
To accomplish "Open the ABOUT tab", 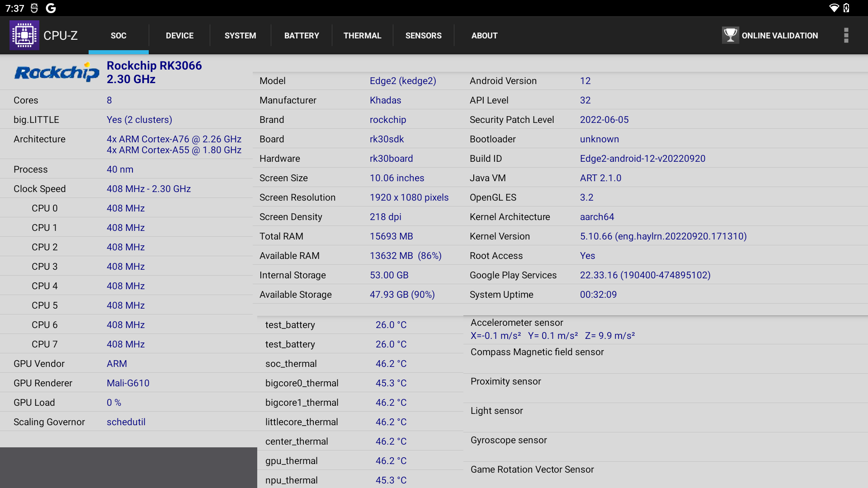I will 485,36.
